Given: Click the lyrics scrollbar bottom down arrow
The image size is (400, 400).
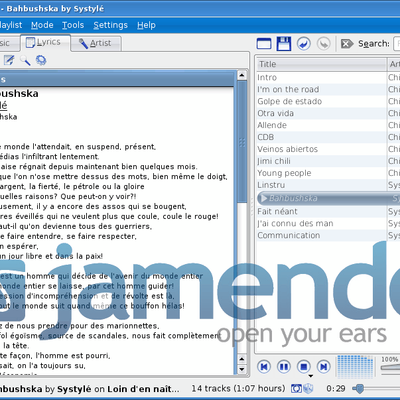Looking at the screenshot, I should (x=242, y=369).
